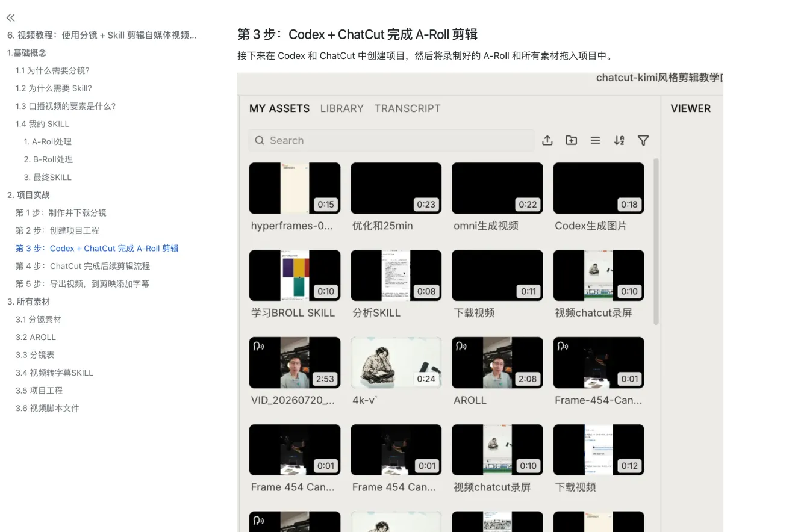Go to 3.3 分镜表
Screen dimensions: 795x532
35,355
